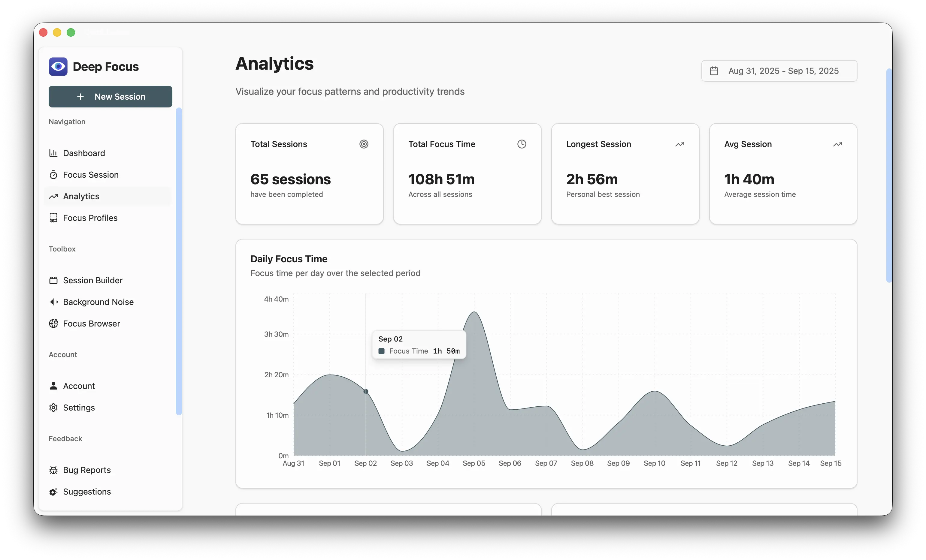Click the Settings gear icon
The width and height of the screenshot is (926, 560).
[x=53, y=408]
